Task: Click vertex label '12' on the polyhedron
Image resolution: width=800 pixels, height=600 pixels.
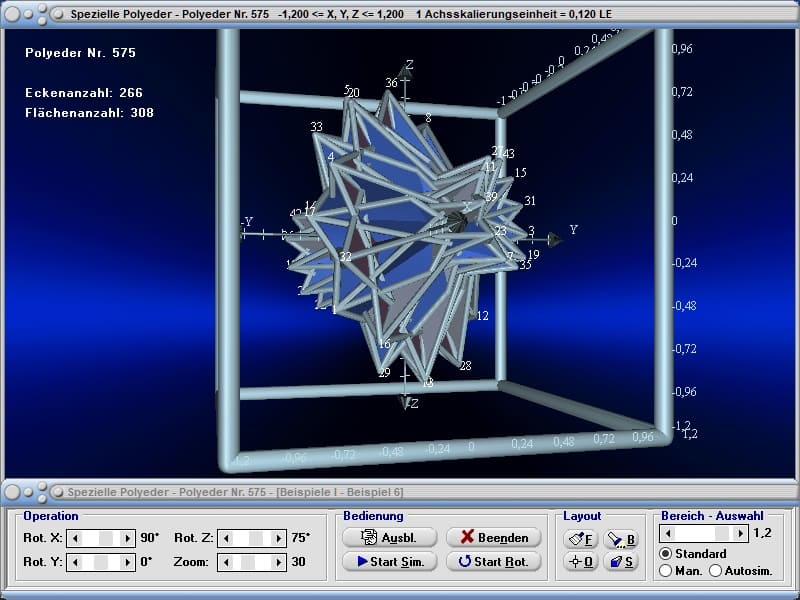Action: tap(482, 316)
